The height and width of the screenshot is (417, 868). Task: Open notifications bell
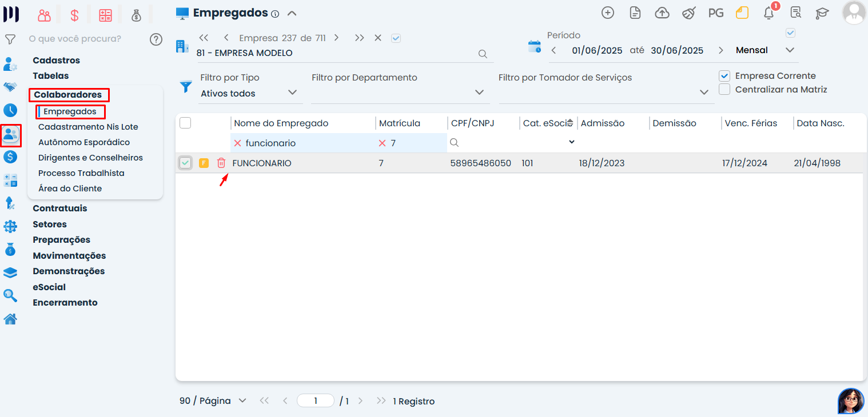coord(769,13)
